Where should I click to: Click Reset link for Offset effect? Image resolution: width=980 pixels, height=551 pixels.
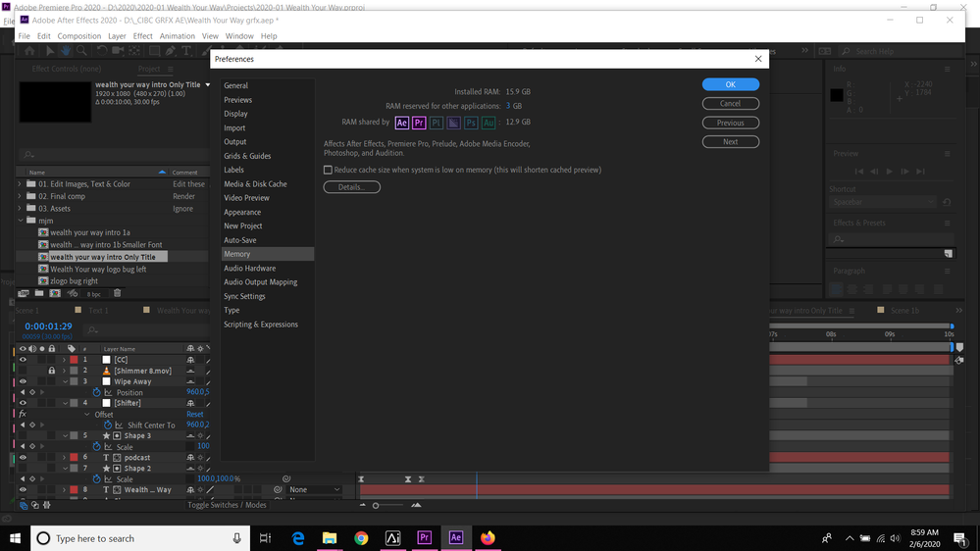[x=194, y=414]
